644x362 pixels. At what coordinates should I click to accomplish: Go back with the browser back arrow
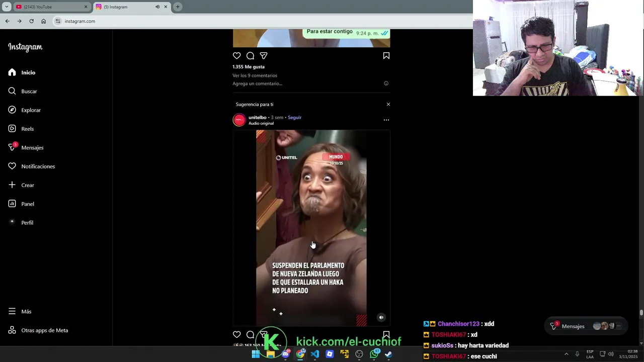7,21
